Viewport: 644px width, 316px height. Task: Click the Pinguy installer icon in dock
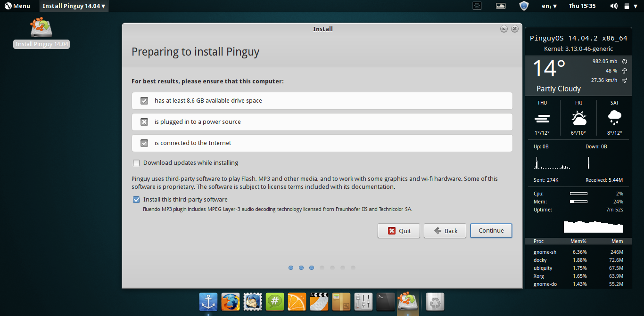coord(408,300)
